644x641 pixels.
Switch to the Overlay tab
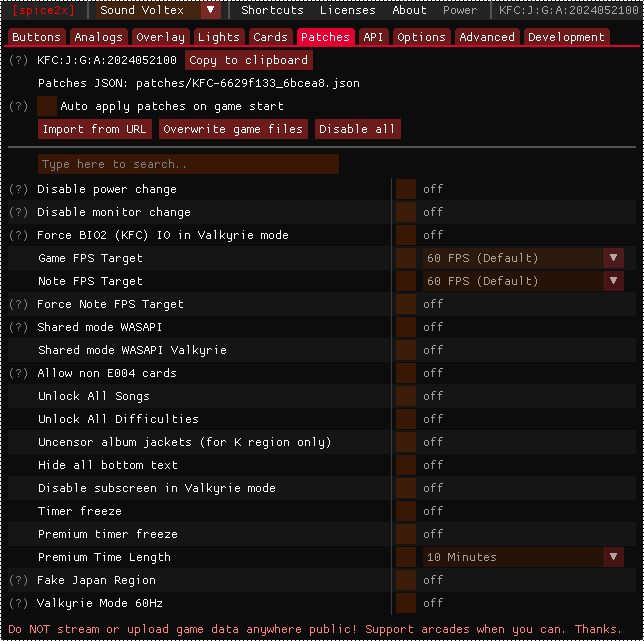click(160, 37)
